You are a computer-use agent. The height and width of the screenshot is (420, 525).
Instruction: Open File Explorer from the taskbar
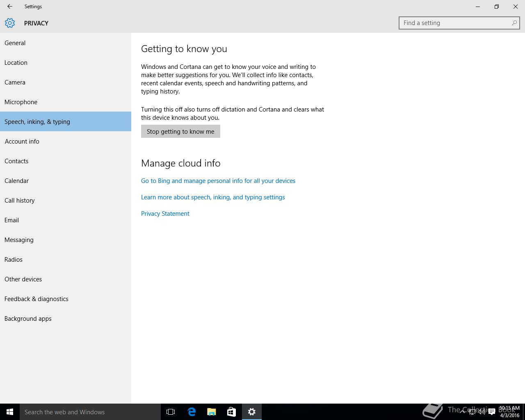[x=212, y=412]
